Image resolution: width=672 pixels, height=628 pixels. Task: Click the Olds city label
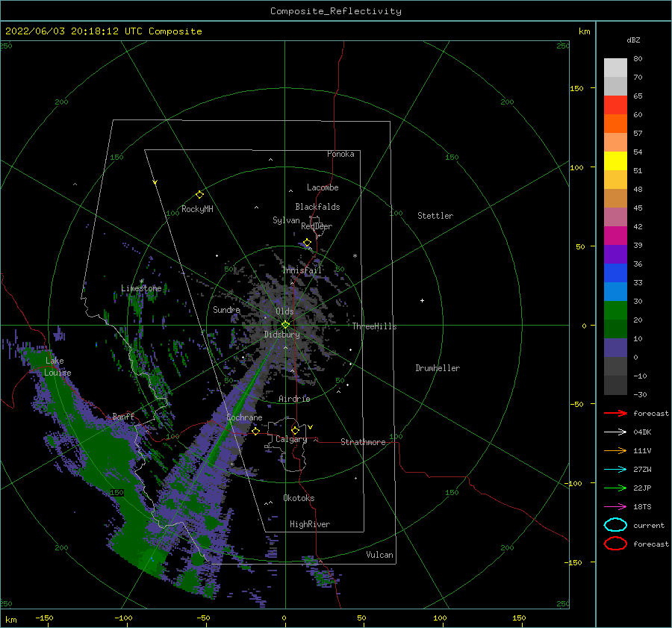coord(284,311)
